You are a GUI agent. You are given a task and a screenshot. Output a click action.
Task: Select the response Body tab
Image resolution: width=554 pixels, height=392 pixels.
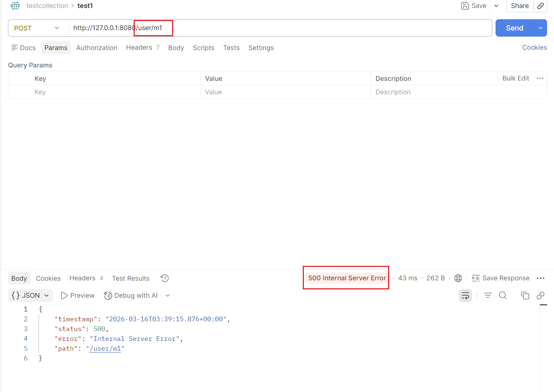pyautogui.click(x=19, y=278)
